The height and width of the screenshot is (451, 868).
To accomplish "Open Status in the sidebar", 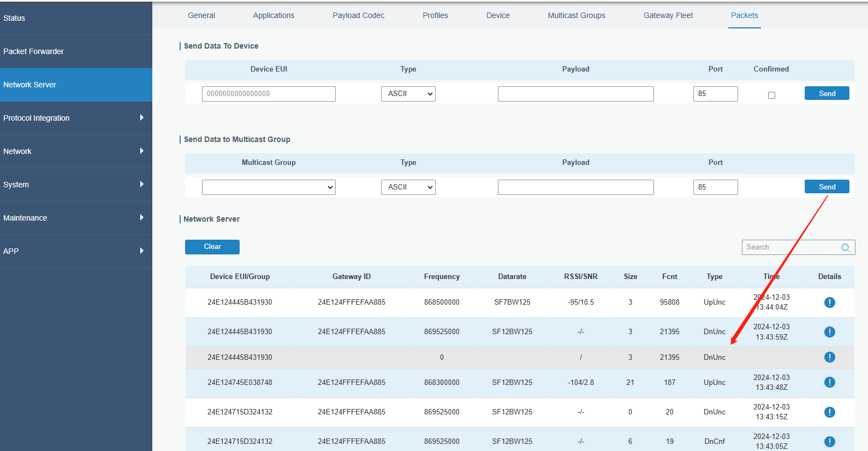I will 76,18.
